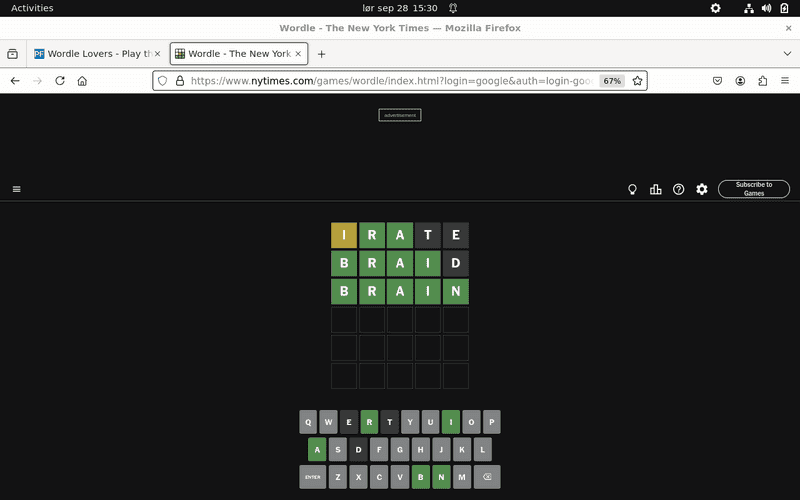This screenshot has height=500, width=800.
Task: Tap the green A key
Action: coord(317,449)
